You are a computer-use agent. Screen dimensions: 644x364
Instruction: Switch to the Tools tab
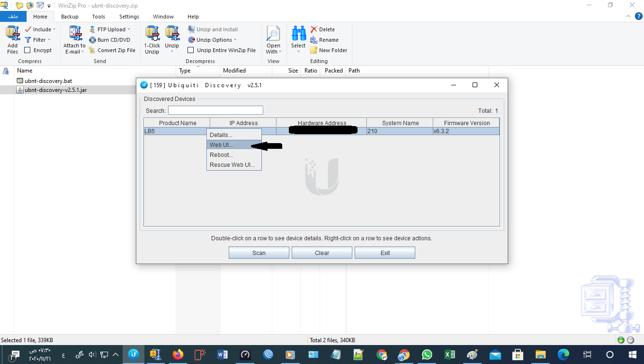pyautogui.click(x=98, y=17)
